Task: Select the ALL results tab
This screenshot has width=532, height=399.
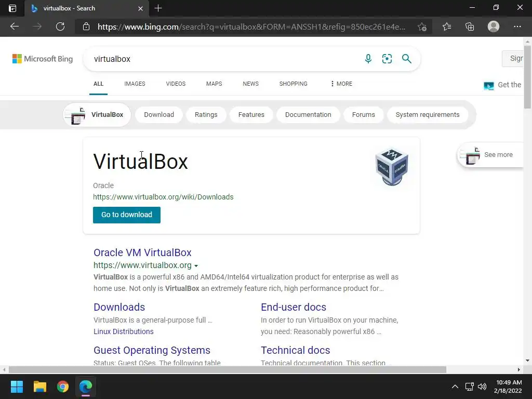Action: tap(98, 84)
